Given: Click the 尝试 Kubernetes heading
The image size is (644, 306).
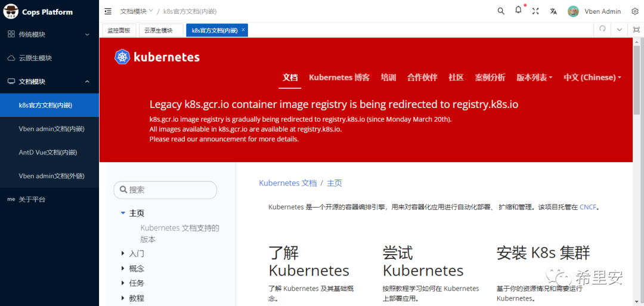Looking at the screenshot, I should pos(423,261).
